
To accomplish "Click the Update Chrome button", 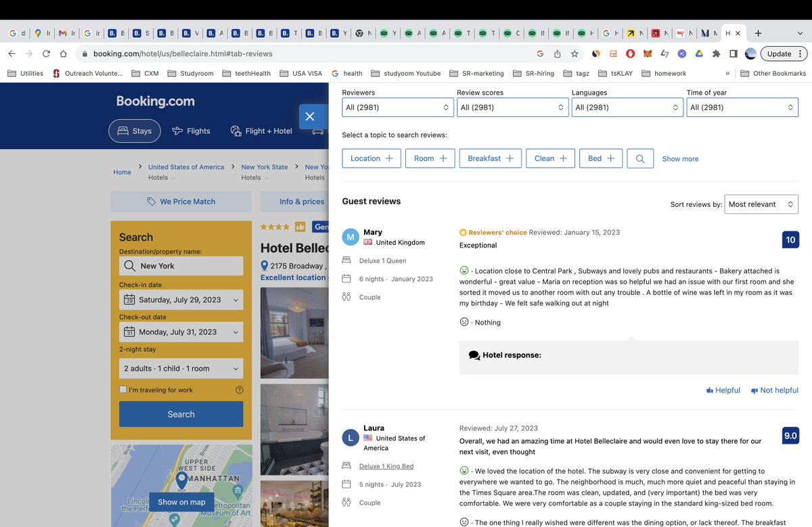I will click(784, 53).
